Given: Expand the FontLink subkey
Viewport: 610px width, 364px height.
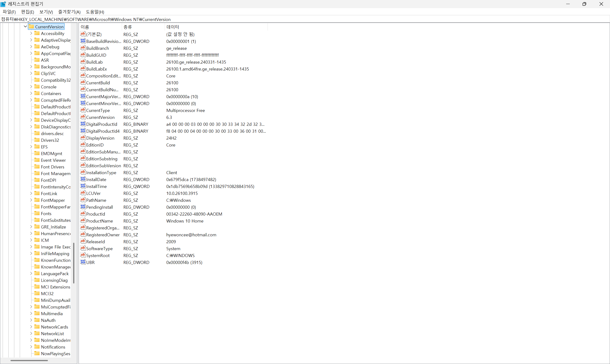Looking at the screenshot, I should point(31,193).
